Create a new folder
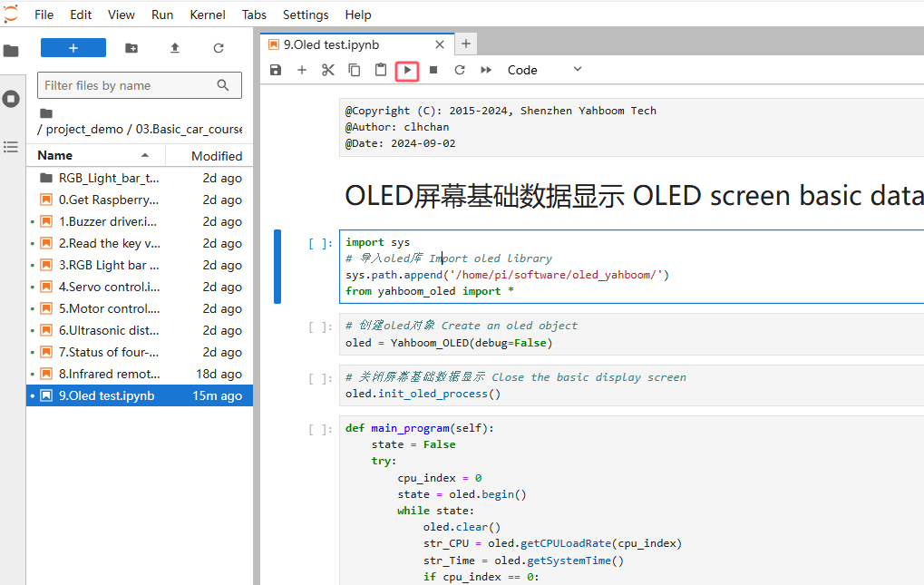Screen dimensions: 924x585 (x=131, y=48)
